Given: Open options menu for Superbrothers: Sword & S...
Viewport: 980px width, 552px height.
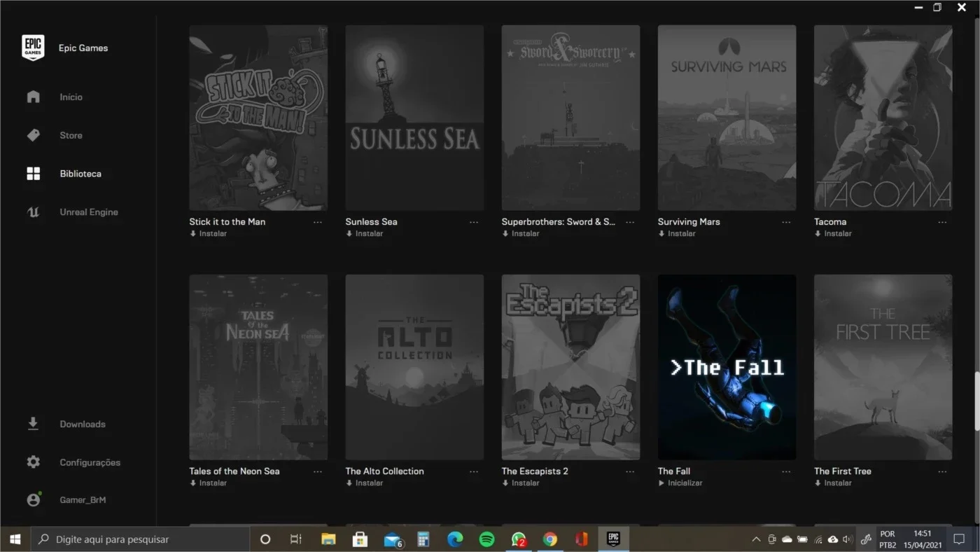Looking at the screenshot, I should coord(630,222).
